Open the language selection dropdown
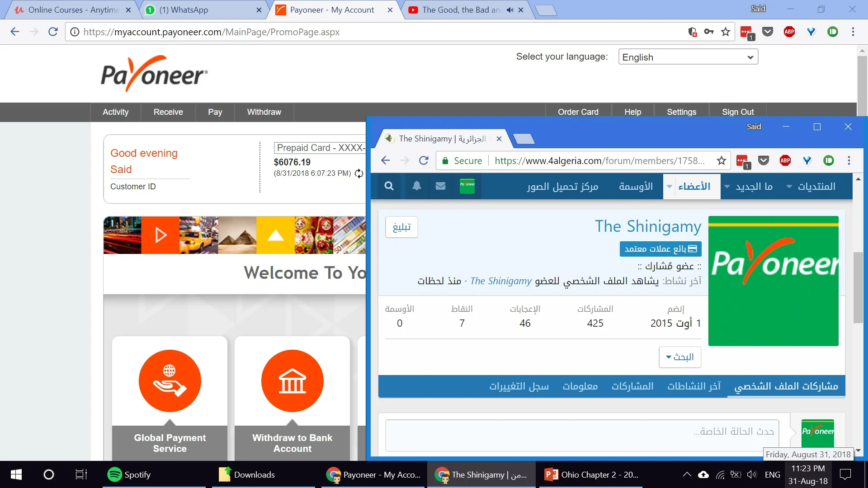 [688, 57]
